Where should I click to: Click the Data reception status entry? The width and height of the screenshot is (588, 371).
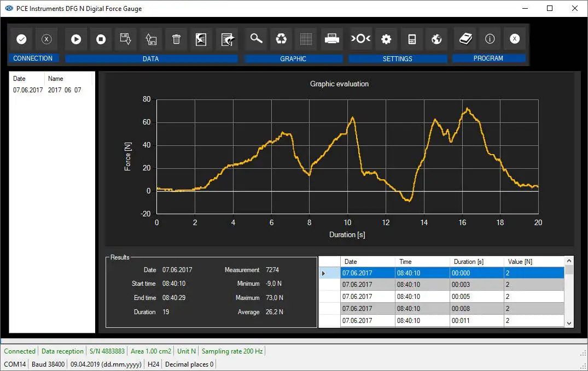point(62,351)
